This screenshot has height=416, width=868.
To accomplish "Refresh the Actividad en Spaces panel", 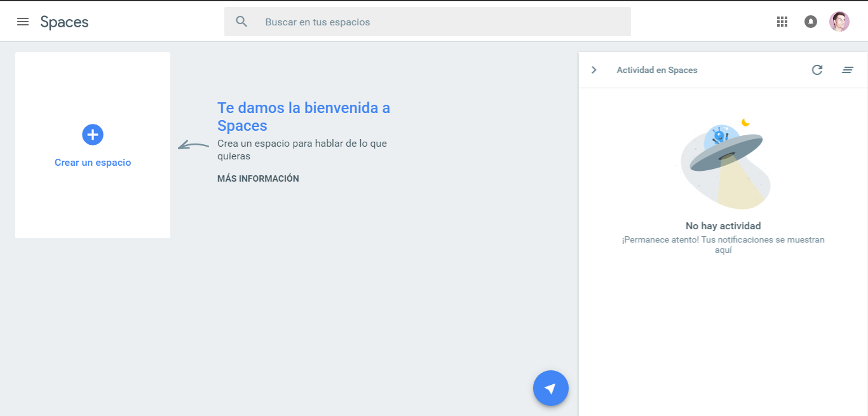I will pyautogui.click(x=817, y=70).
